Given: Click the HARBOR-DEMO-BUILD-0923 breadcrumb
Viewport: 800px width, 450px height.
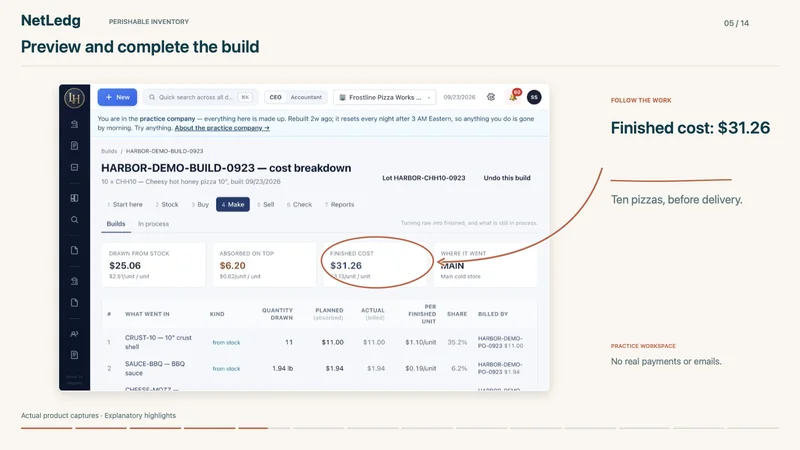Looking at the screenshot, I should click(164, 151).
